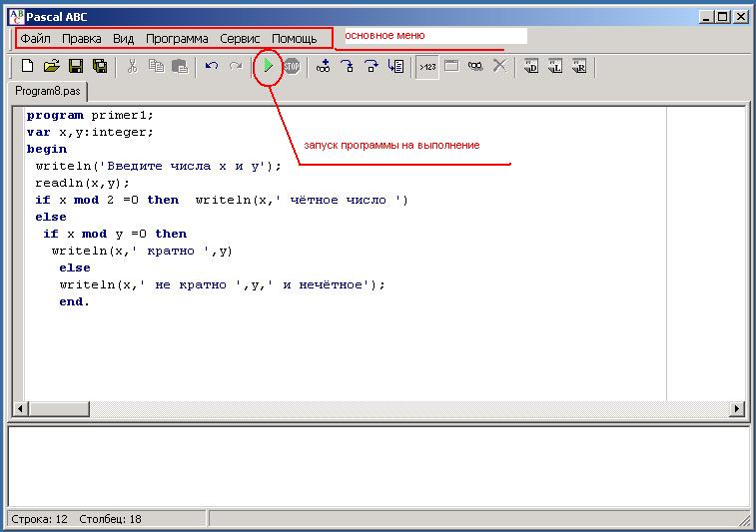Click the 'if x mod y =0 then' line

pyautogui.click(x=115, y=234)
